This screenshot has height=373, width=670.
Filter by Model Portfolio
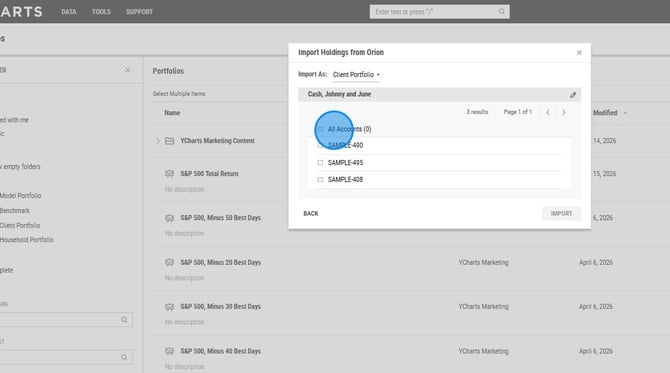21,196
